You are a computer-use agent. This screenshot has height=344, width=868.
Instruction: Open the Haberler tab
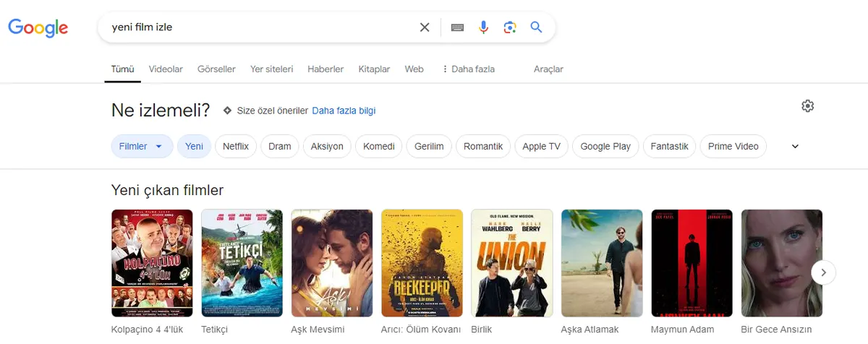click(x=325, y=69)
